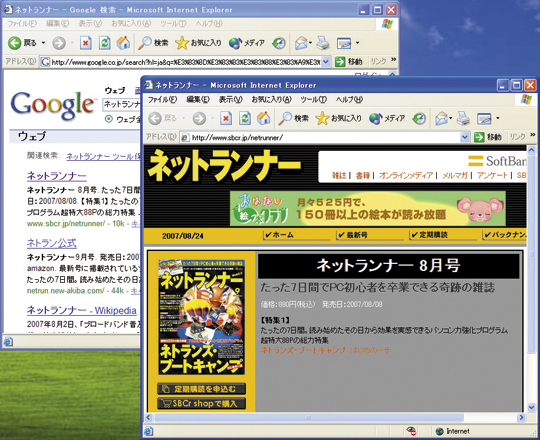Open History in Google search window
Viewport: 540px width, 440px height.
pos(279,43)
